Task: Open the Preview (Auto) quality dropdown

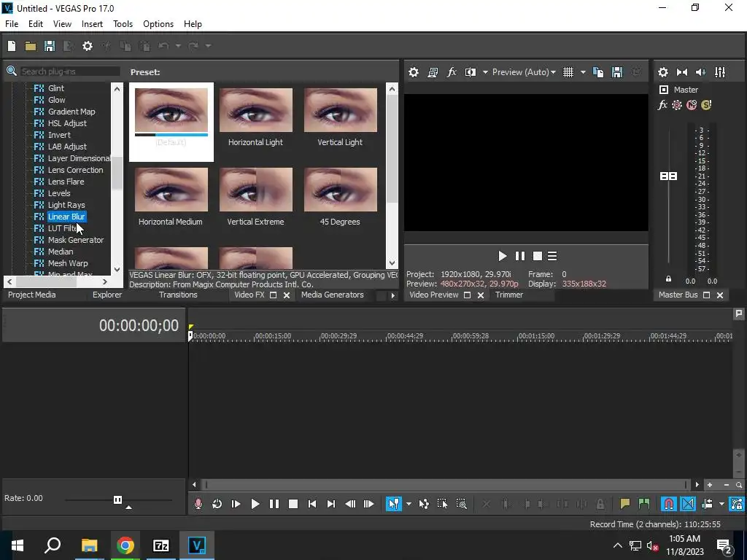Action: [x=524, y=72]
